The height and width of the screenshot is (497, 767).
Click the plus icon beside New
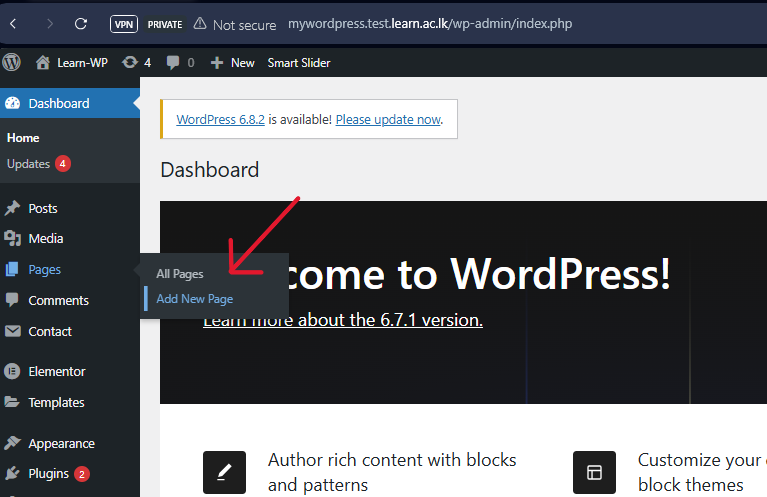217,63
